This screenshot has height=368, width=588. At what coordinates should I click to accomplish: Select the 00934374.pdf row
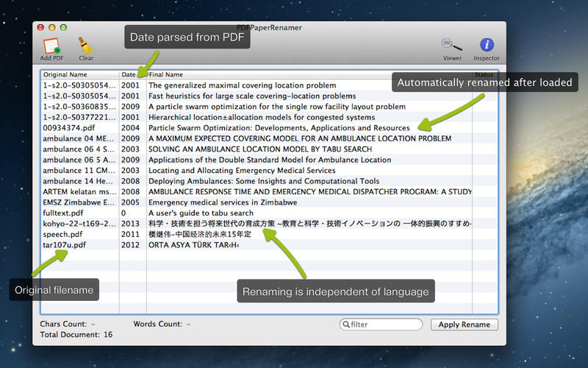point(269,127)
